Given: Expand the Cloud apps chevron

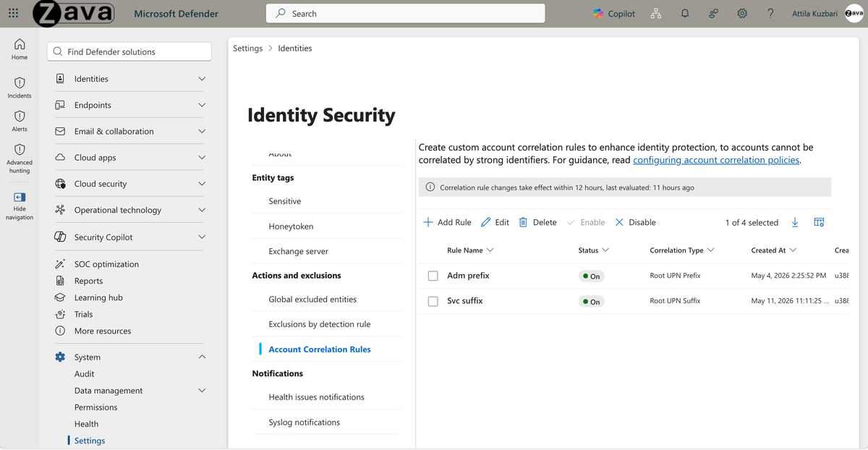Looking at the screenshot, I should 202,158.
